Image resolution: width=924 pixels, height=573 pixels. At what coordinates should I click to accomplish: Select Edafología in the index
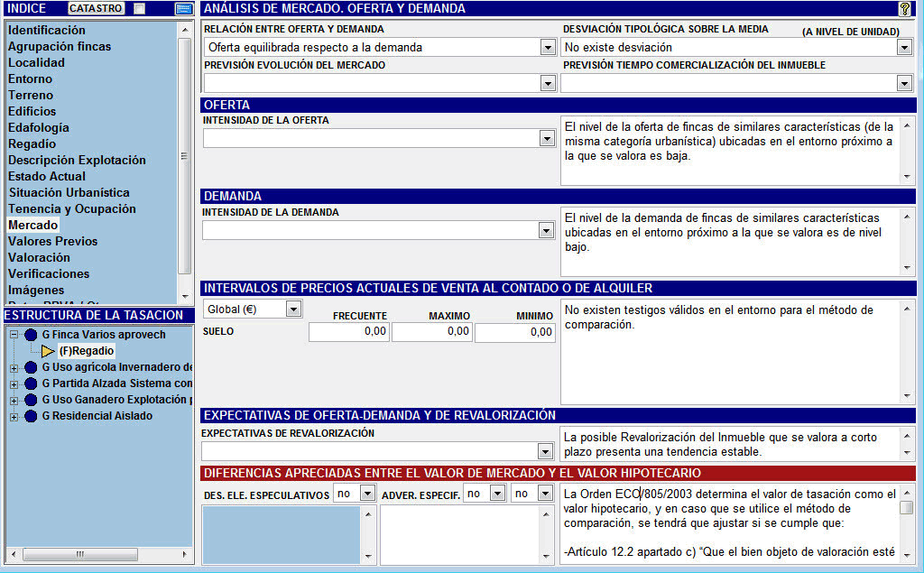click(x=39, y=127)
